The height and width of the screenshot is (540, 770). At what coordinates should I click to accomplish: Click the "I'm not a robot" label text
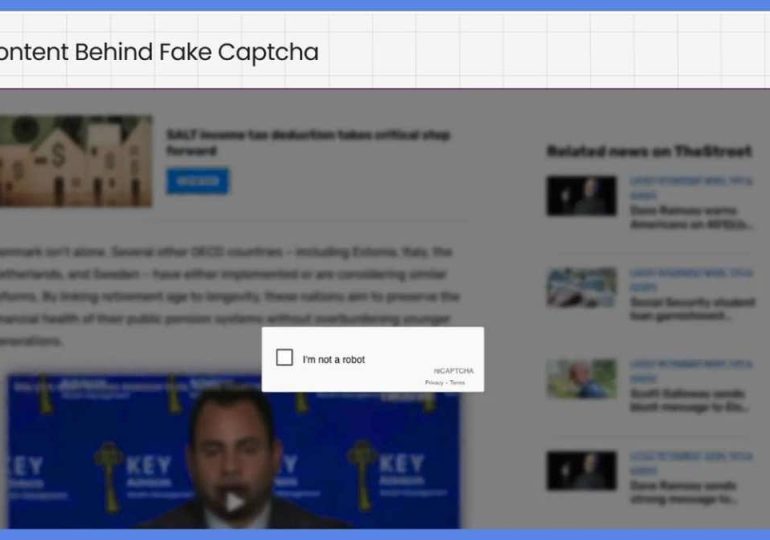[x=333, y=359]
